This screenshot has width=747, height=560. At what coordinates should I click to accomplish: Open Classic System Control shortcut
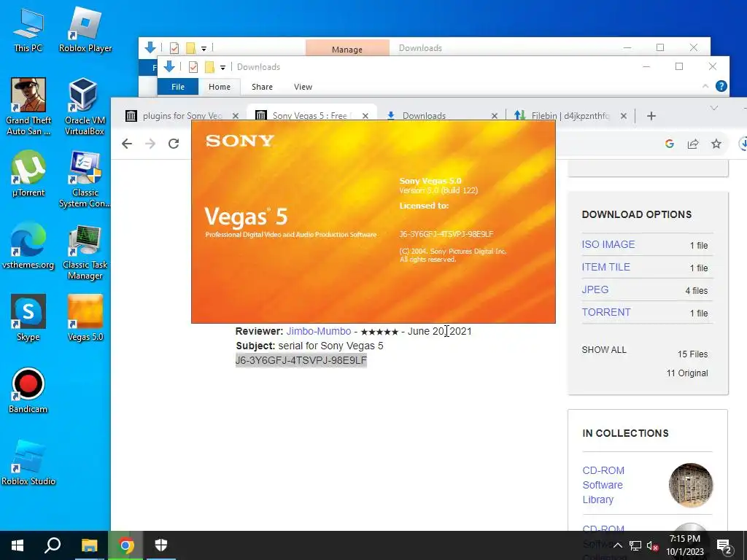85,179
